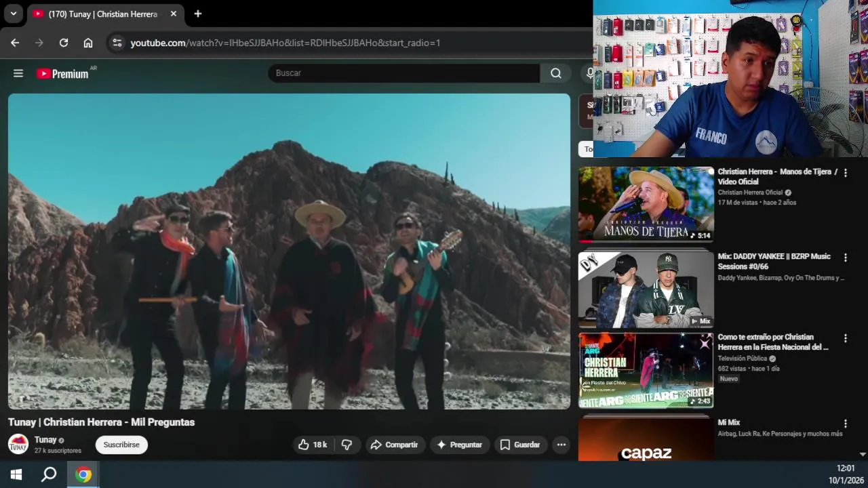Open Mix: DADDY YANKEE || BZRP title
The width and height of the screenshot is (868, 488).
tap(774, 261)
